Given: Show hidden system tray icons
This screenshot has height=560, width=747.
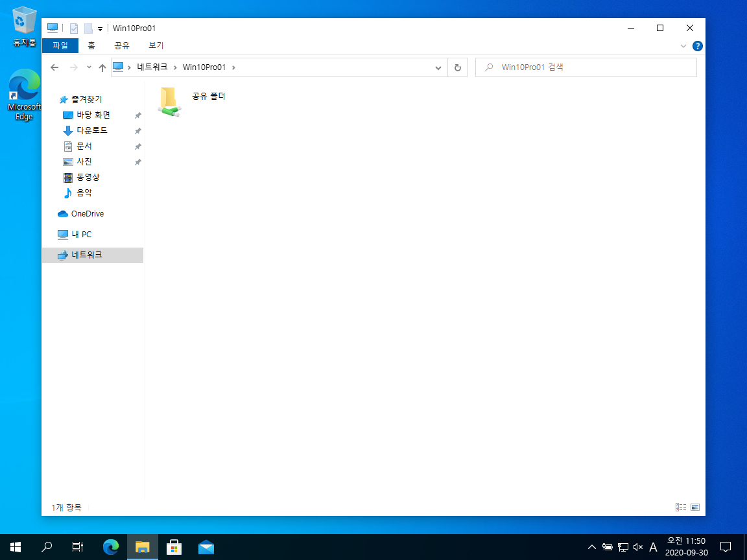Looking at the screenshot, I should [x=591, y=547].
